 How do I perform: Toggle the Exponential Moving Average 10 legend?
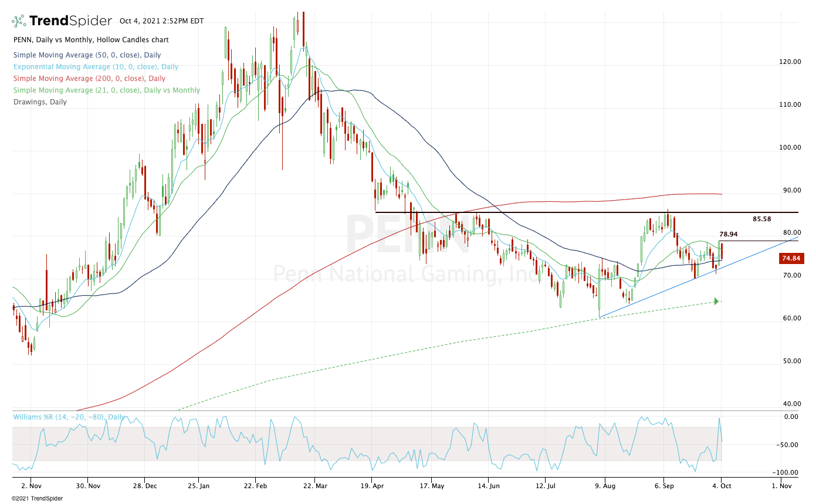coord(96,67)
